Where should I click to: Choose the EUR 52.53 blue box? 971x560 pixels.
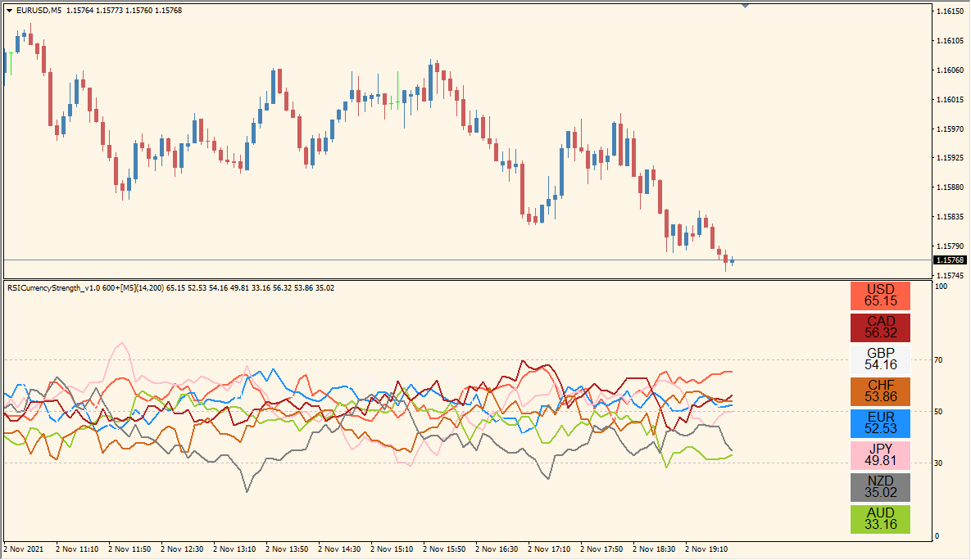coord(880,423)
